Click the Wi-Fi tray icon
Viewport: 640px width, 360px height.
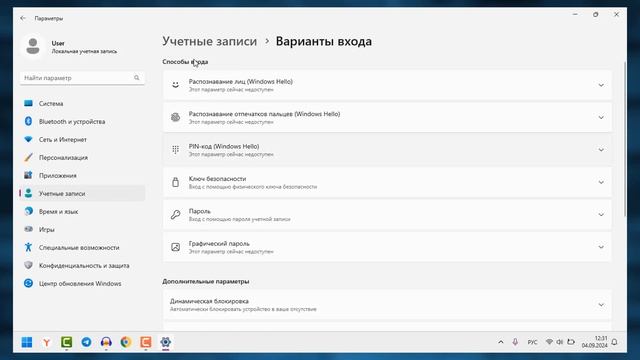[549, 342]
